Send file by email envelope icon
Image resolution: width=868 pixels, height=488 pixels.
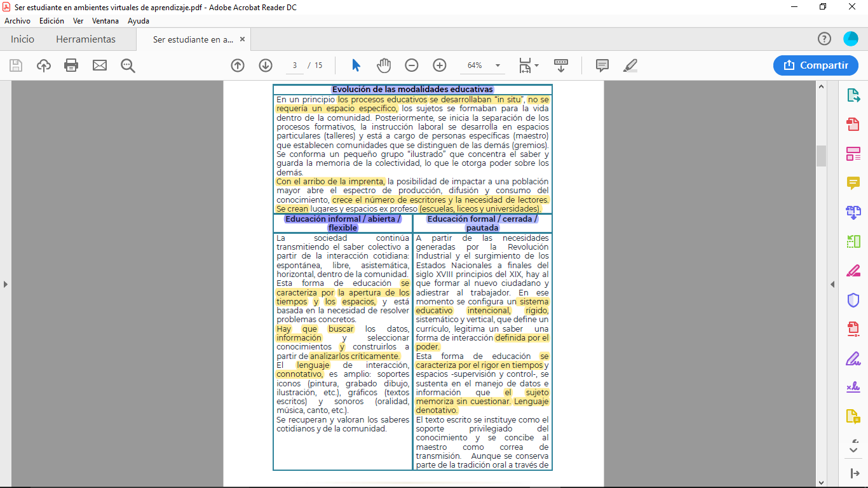pos(100,65)
